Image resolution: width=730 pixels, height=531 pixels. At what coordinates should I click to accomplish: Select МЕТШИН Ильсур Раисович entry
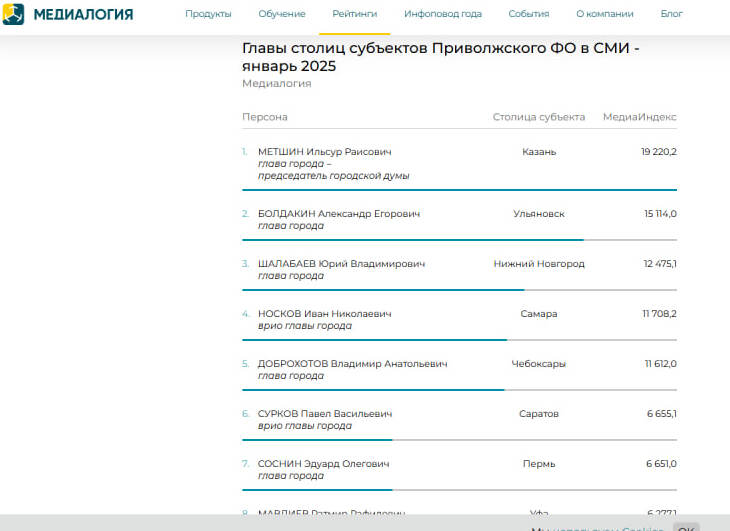coord(324,152)
